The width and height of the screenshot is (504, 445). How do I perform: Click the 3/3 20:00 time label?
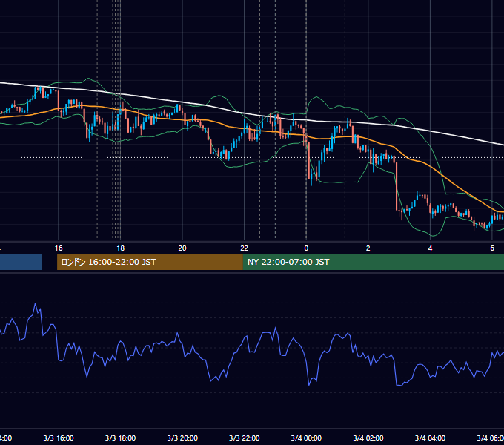(x=182, y=438)
